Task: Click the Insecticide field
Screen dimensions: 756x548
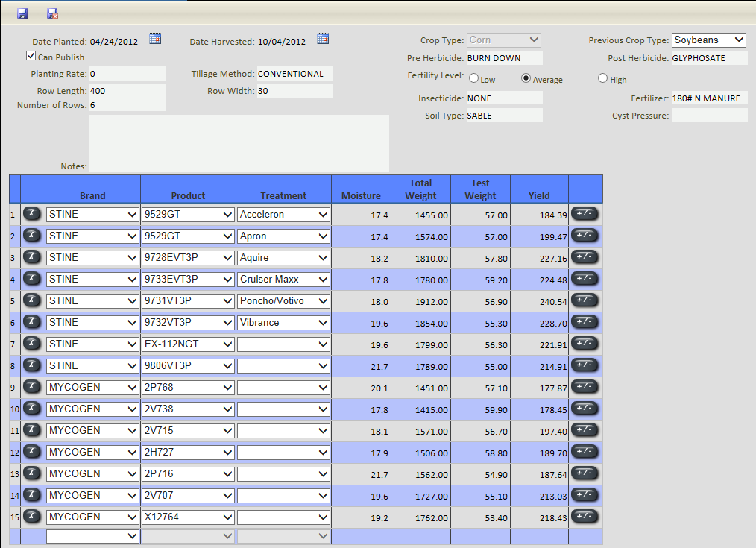Action: pyautogui.click(x=504, y=98)
